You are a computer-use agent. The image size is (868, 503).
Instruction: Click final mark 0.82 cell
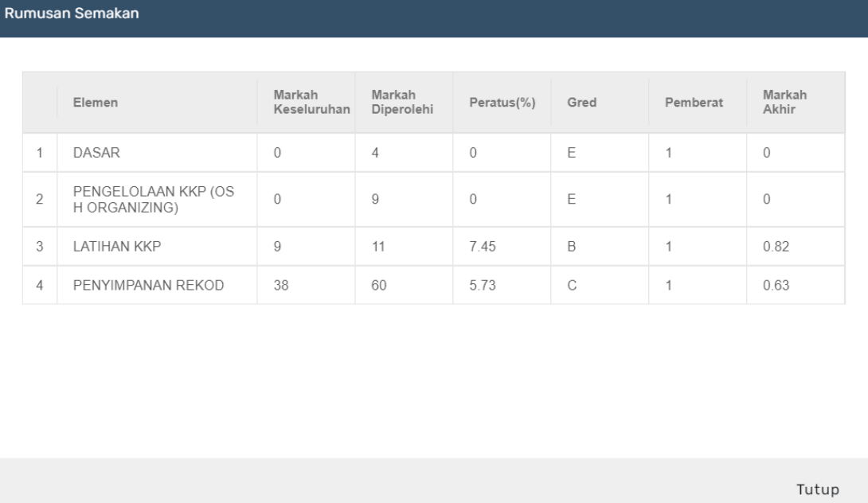[x=796, y=246]
